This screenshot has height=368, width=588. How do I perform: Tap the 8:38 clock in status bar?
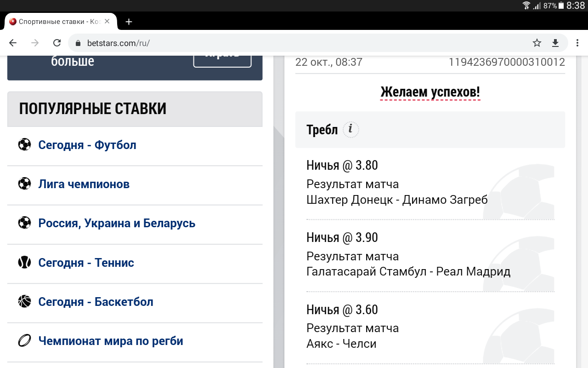(576, 6)
